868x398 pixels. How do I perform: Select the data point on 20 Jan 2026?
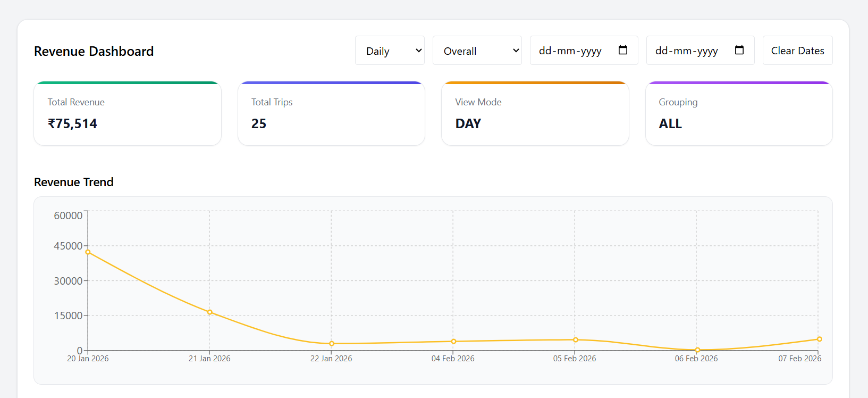tap(88, 252)
